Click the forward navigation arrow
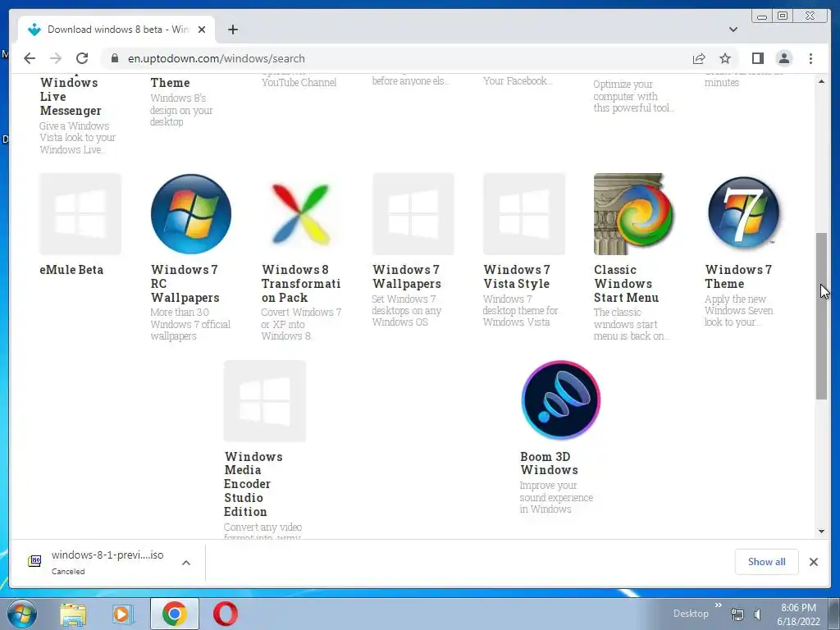This screenshot has width=840, height=630. tap(56, 58)
